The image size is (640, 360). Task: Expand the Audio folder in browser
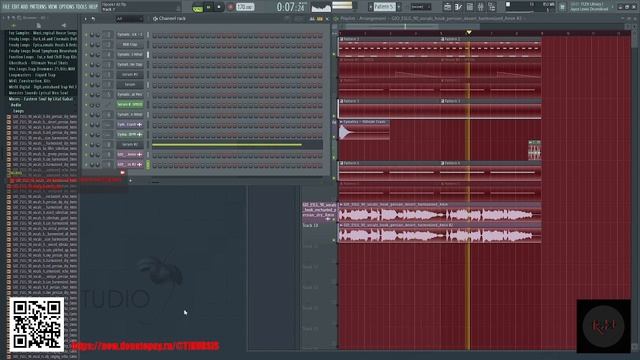[x=16, y=105]
